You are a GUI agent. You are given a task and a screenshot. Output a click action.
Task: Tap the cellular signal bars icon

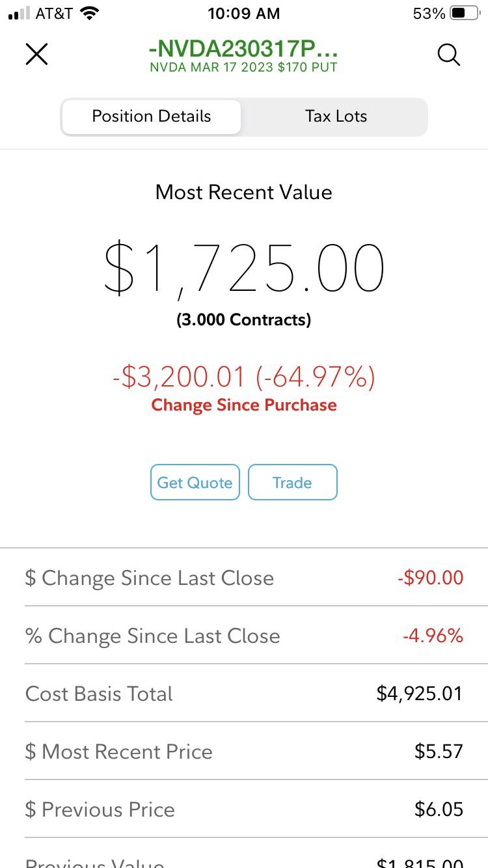point(20,13)
